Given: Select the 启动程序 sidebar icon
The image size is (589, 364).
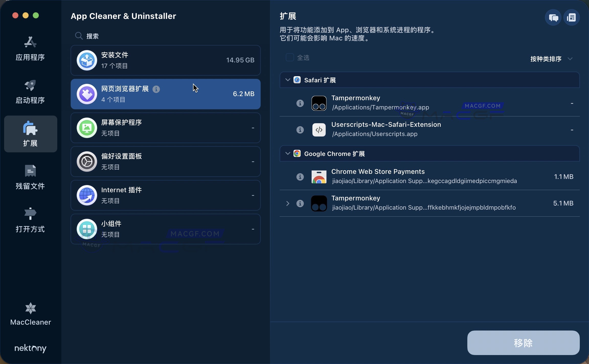Looking at the screenshot, I should (30, 92).
